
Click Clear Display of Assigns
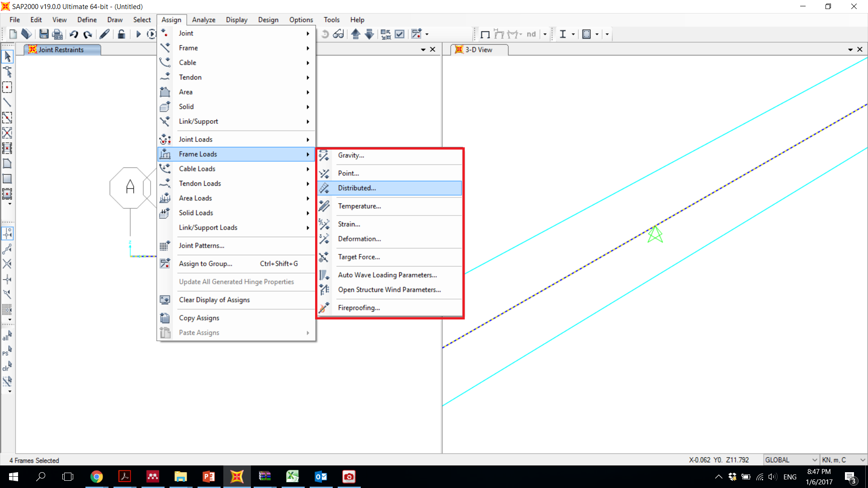pyautogui.click(x=236, y=300)
